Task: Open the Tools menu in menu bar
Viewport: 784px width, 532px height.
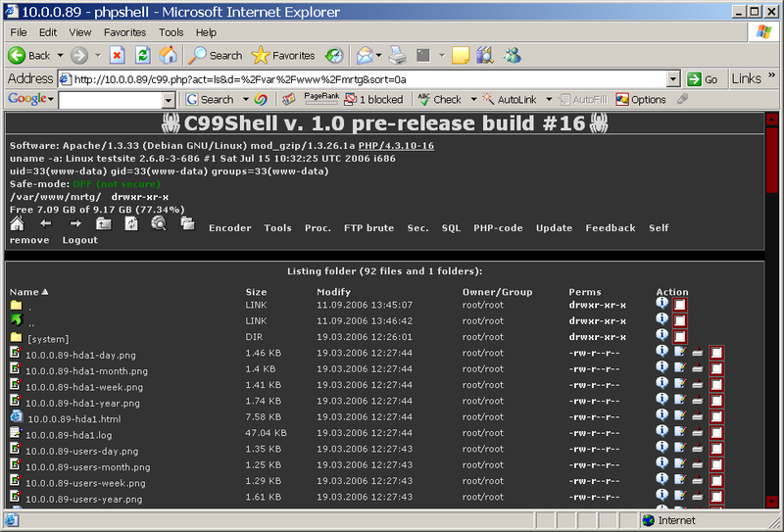Action: point(171,32)
